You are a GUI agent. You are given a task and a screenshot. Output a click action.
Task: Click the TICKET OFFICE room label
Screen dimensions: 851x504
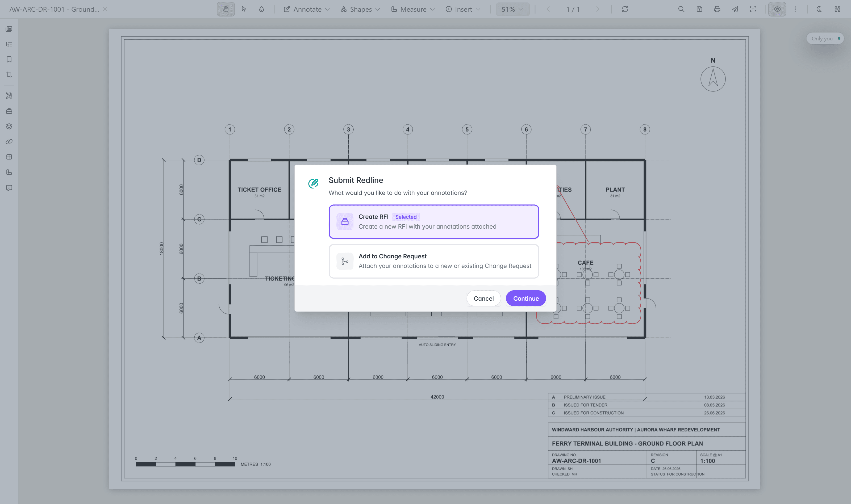tap(259, 190)
